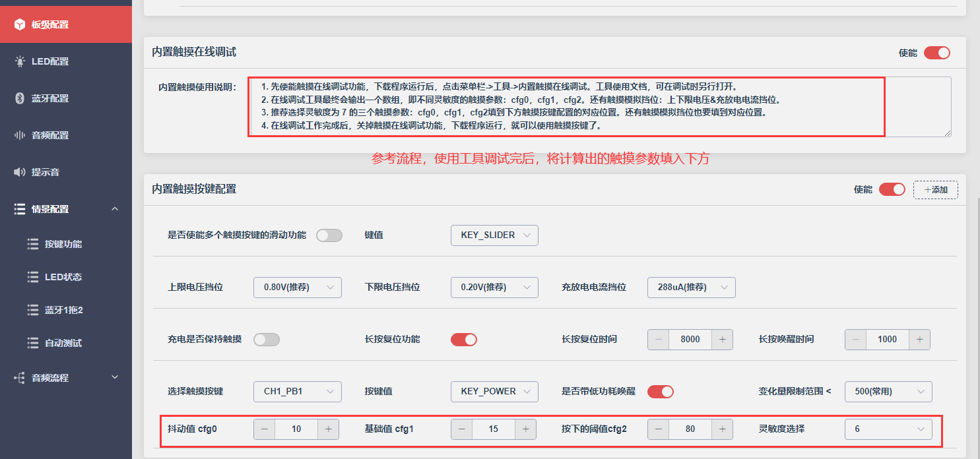The image size is (980, 459).
Task: Open the 上限电压挡位 dropdown
Action: [x=298, y=288]
